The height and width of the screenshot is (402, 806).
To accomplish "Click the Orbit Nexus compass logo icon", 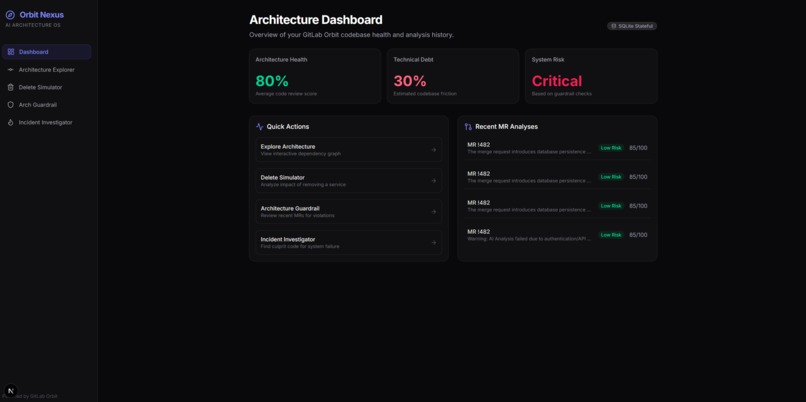I will tap(10, 15).
